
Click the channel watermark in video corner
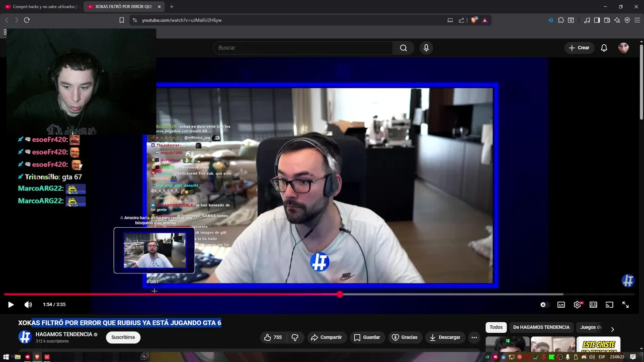628,281
